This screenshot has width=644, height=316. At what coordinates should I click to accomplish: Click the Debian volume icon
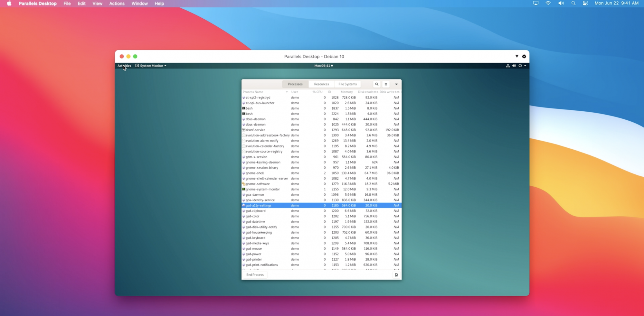tap(514, 66)
